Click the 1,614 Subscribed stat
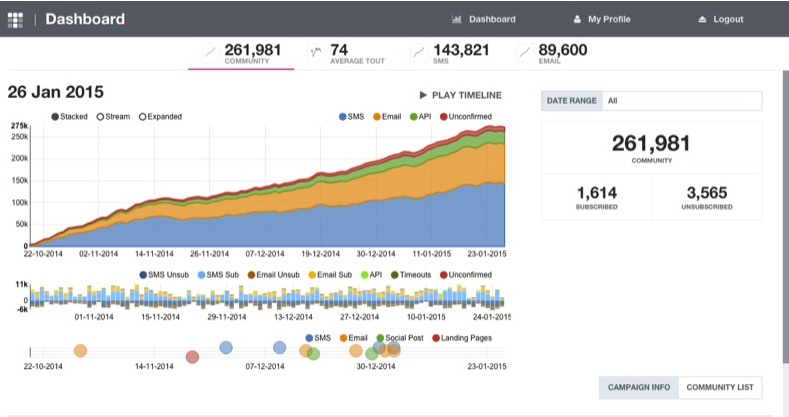The width and height of the screenshot is (789, 417). tap(596, 197)
